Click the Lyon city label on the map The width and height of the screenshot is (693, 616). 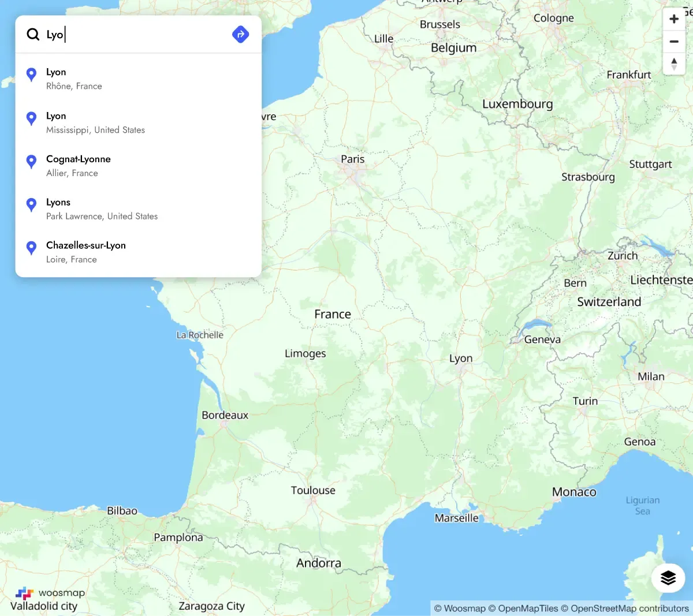pos(461,359)
